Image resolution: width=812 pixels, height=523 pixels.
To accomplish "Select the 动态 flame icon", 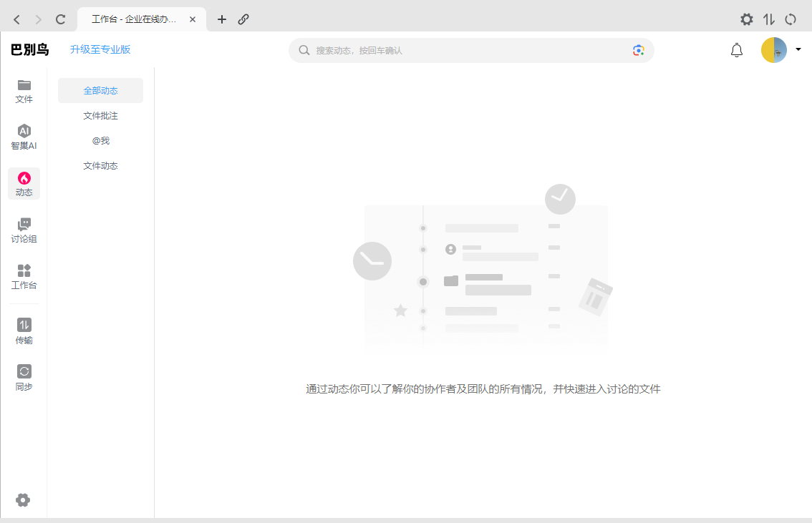I will pyautogui.click(x=24, y=178).
